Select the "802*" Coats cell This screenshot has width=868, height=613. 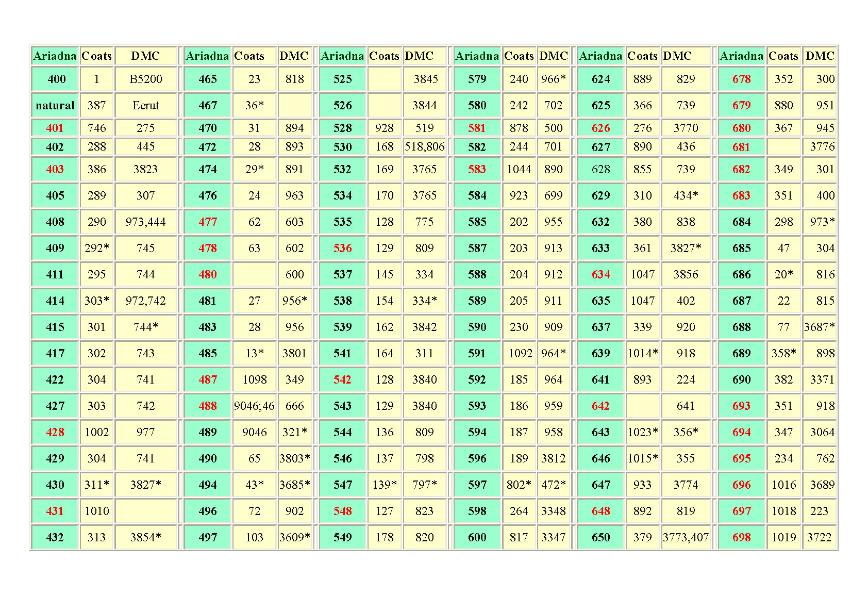520,485
